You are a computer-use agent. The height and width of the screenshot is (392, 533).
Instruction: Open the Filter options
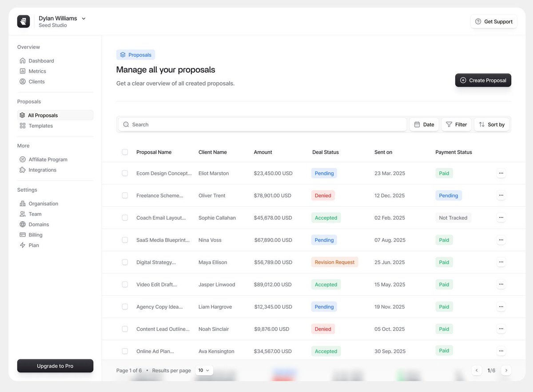click(456, 125)
